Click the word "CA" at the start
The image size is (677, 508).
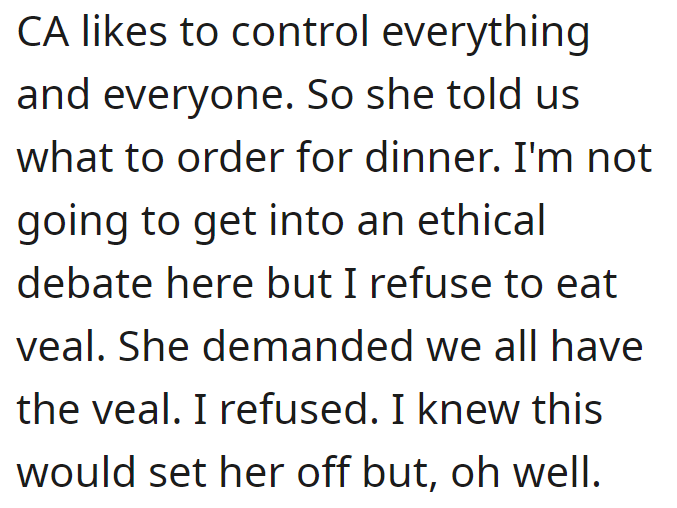(43, 32)
